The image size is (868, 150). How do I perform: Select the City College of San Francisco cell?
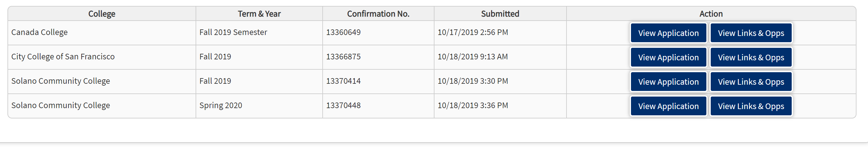click(x=63, y=57)
